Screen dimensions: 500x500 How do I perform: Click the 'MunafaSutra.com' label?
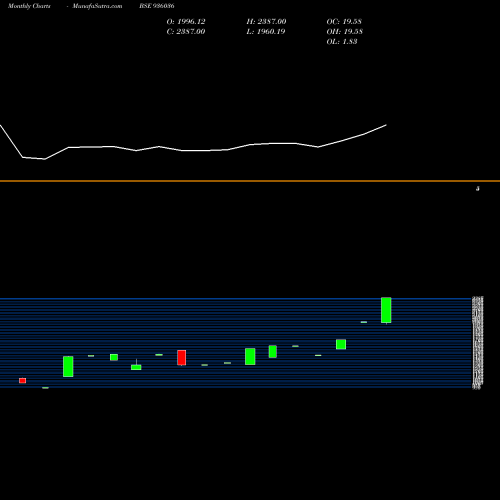[x=97, y=6]
